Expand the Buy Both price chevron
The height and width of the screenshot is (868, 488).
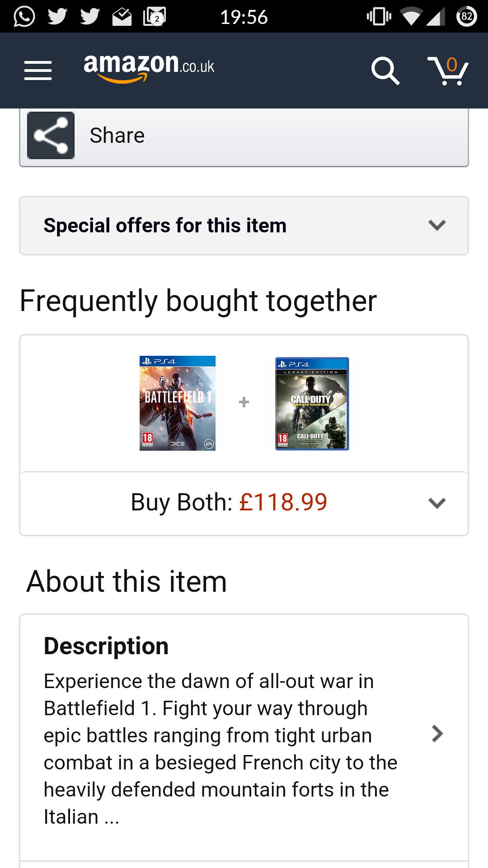tap(437, 503)
